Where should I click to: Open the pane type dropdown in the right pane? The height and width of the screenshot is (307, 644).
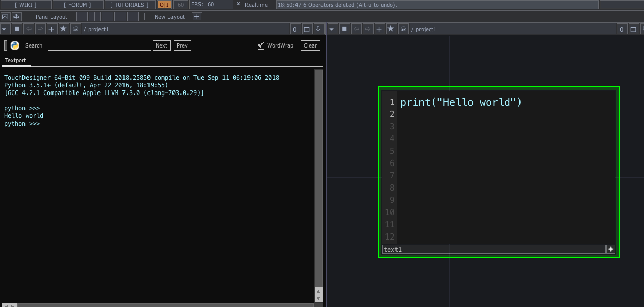pos(332,29)
